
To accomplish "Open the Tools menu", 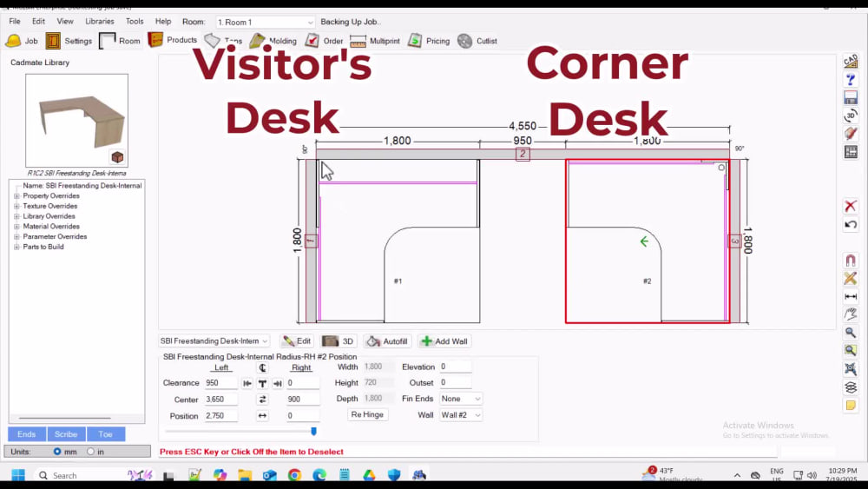I will point(135,21).
